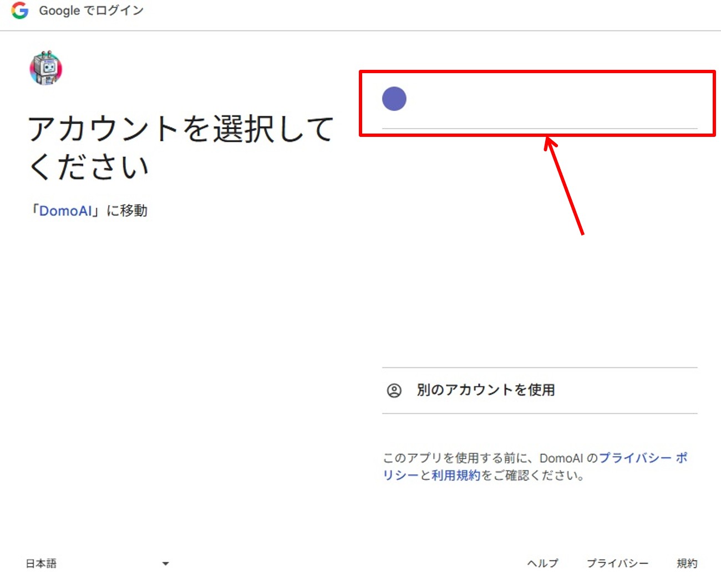Open the language dropdown arrow
This screenshot has height=588, width=721.
(x=165, y=564)
